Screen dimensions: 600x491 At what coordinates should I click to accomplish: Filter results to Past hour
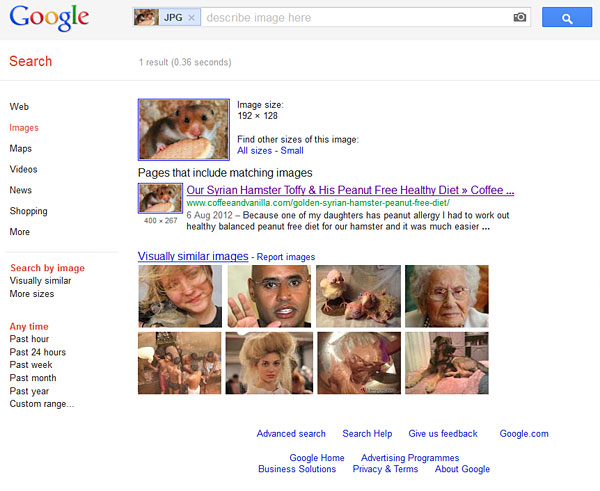click(29, 339)
